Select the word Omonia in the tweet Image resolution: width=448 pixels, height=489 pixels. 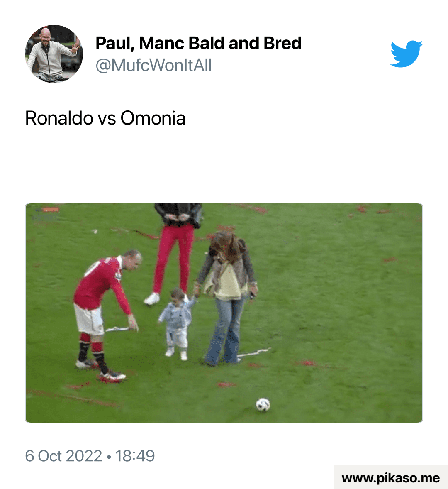[153, 118]
